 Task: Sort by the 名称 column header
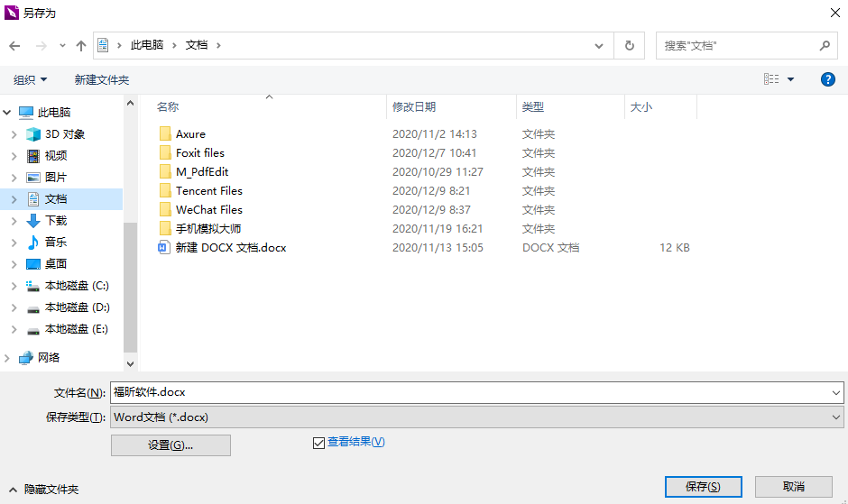pyautogui.click(x=168, y=107)
